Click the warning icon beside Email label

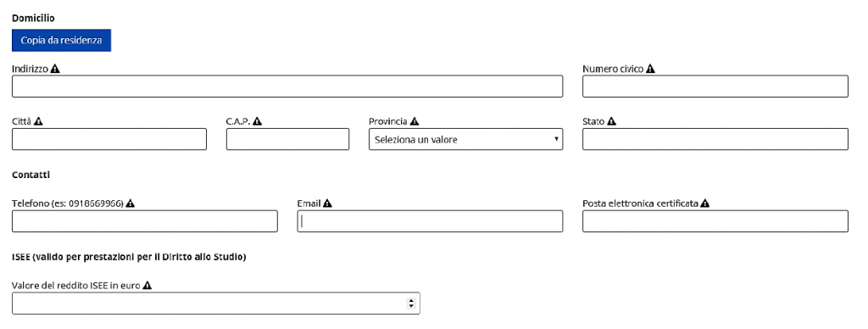328,204
